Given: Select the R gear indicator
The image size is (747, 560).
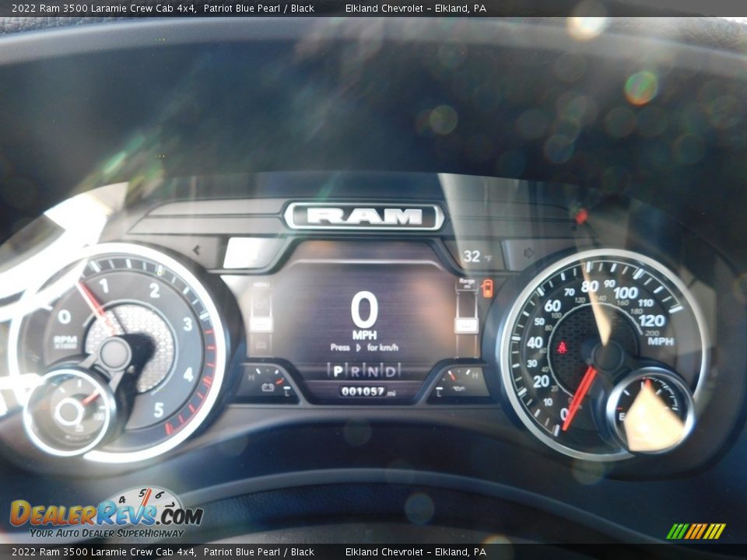Looking at the screenshot, I should pyautogui.click(x=356, y=371).
